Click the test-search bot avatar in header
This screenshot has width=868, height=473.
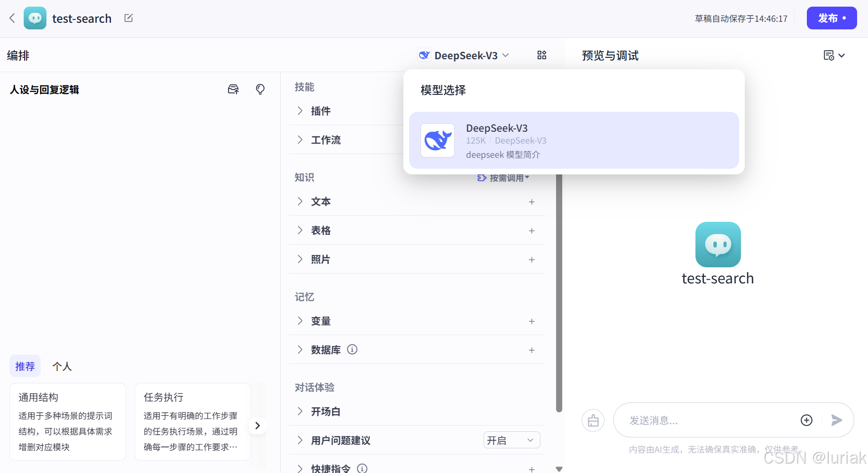35,18
